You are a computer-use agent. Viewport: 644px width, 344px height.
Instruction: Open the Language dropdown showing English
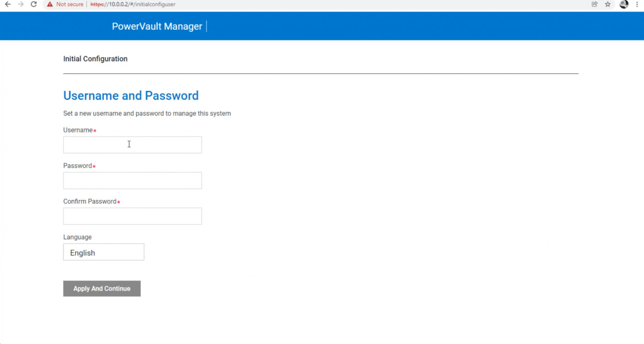point(104,252)
